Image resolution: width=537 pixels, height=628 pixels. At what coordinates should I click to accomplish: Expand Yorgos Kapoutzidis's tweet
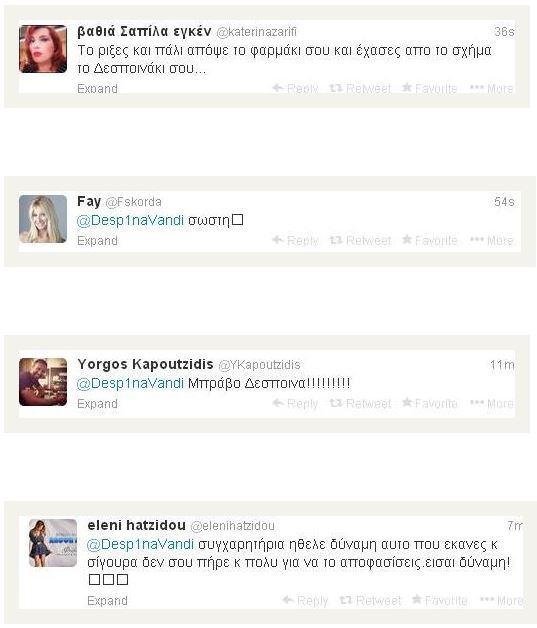pos(97,404)
